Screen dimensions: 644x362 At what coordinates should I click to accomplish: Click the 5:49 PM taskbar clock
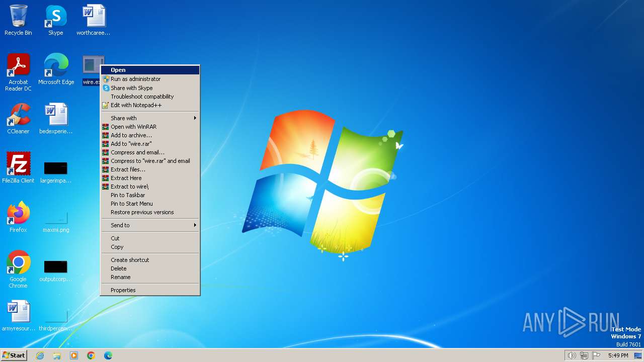pyautogui.click(x=618, y=355)
